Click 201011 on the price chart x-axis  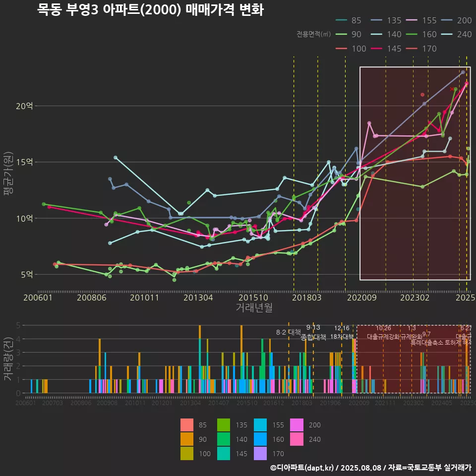click(x=144, y=297)
